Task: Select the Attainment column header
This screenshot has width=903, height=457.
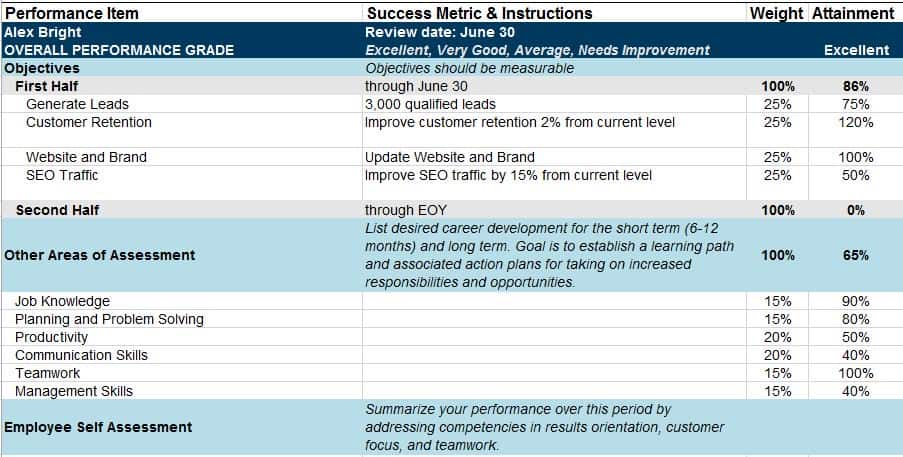Action: pos(853,13)
